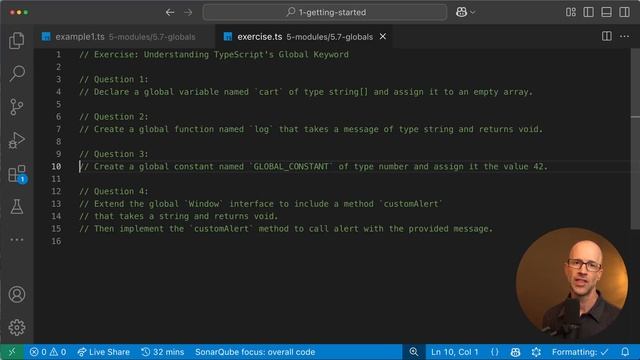Open the Testing flask view

17,207
